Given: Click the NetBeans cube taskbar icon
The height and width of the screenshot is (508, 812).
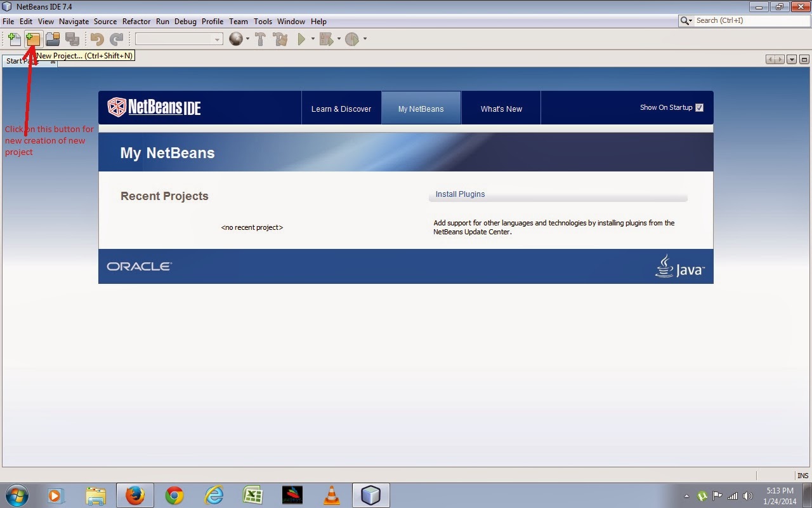Looking at the screenshot, I should pos(370,495).
